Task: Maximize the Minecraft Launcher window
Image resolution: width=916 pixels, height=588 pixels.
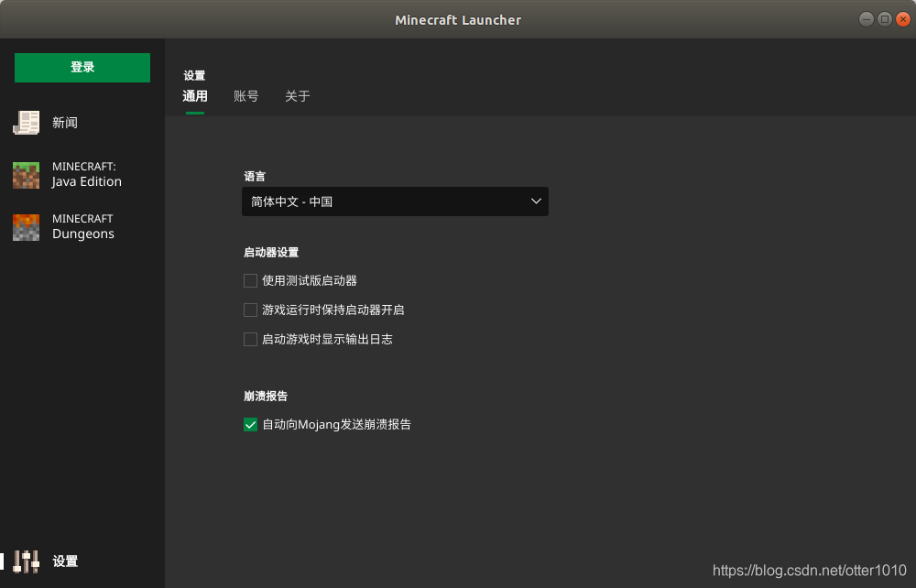Action: click(x=885, y=19)
